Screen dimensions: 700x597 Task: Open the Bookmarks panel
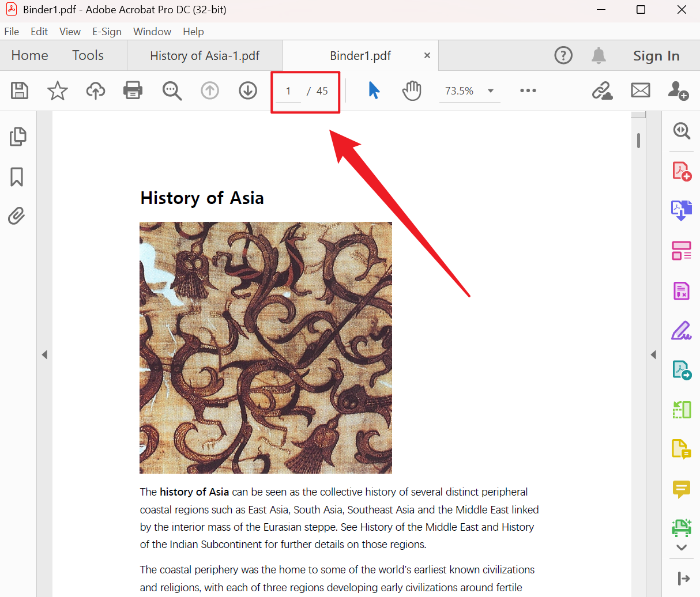[x=17, y=177]
